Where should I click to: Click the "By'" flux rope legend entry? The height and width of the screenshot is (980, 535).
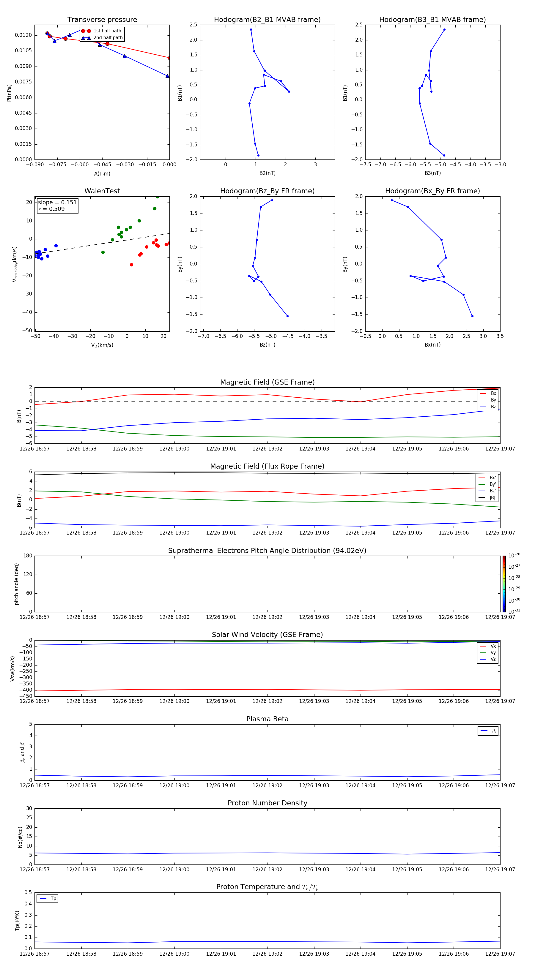(x=487, y=484)
